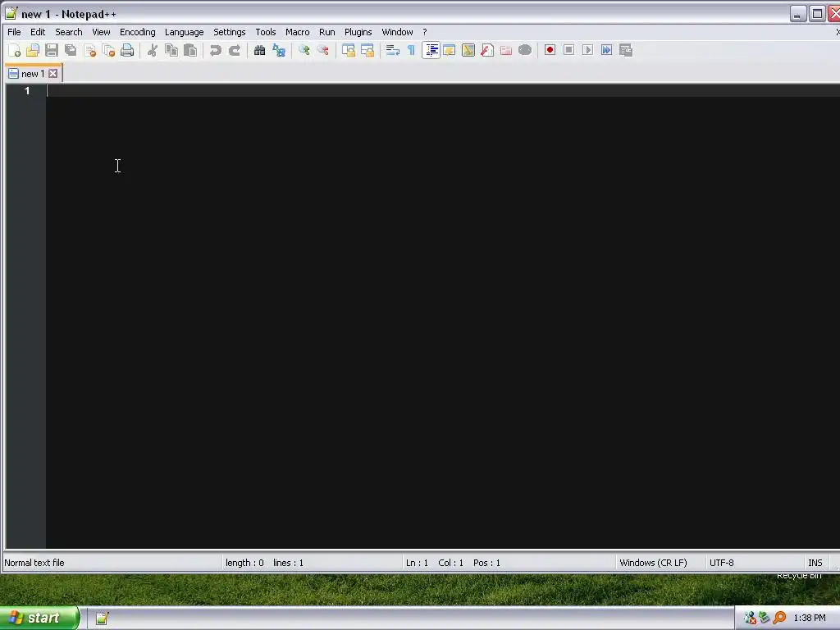The width and height of the screenshot is (840, 630).
Task: Open the Edit menu
Action: [38, 32]
